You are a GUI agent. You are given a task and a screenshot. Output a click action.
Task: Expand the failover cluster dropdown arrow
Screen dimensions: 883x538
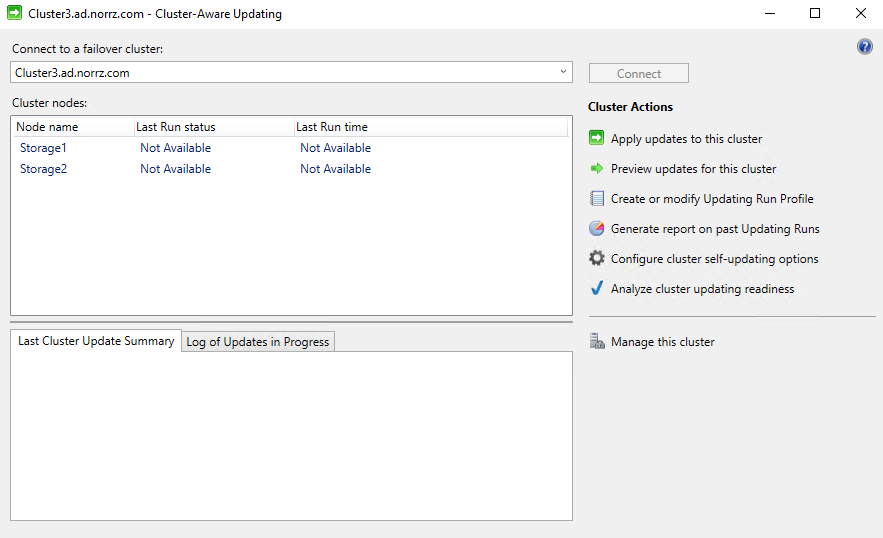(x=563, y=72)
